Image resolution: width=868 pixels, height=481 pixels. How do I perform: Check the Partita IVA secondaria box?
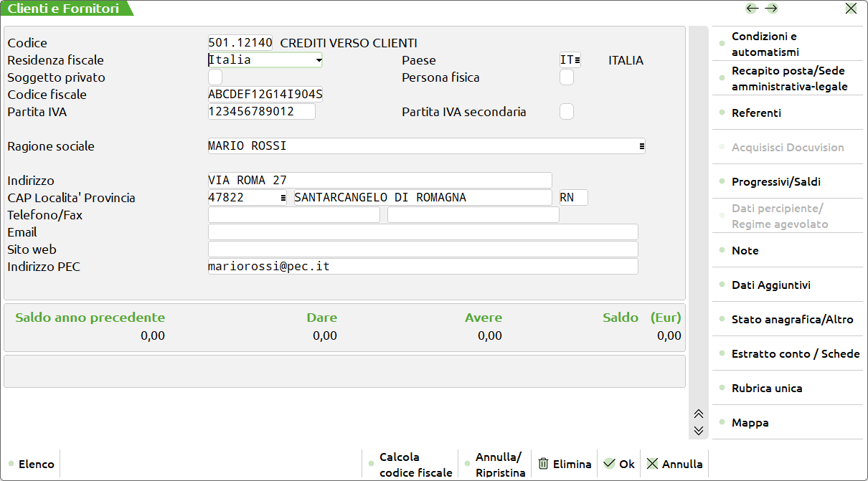567,112
